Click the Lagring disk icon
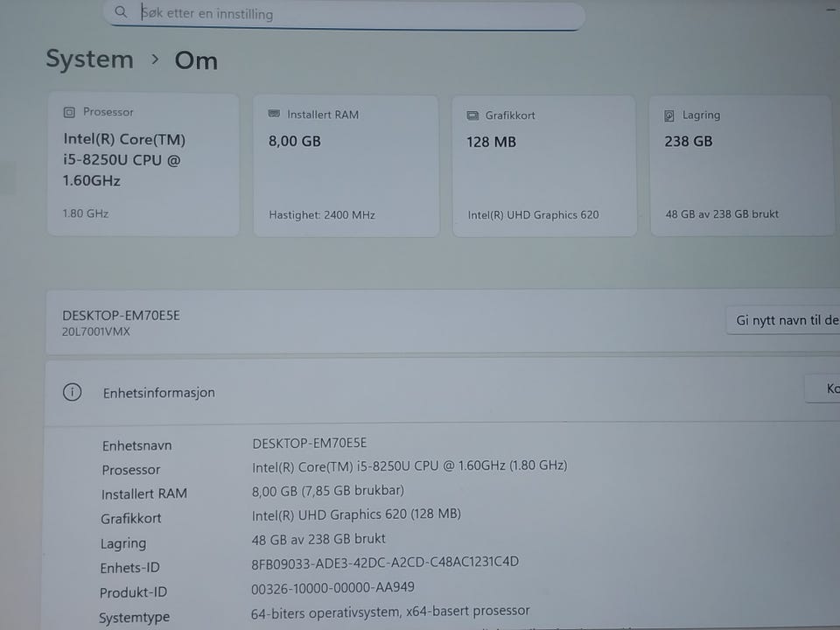Screen dimensions: 840x630 pos(669,115)
